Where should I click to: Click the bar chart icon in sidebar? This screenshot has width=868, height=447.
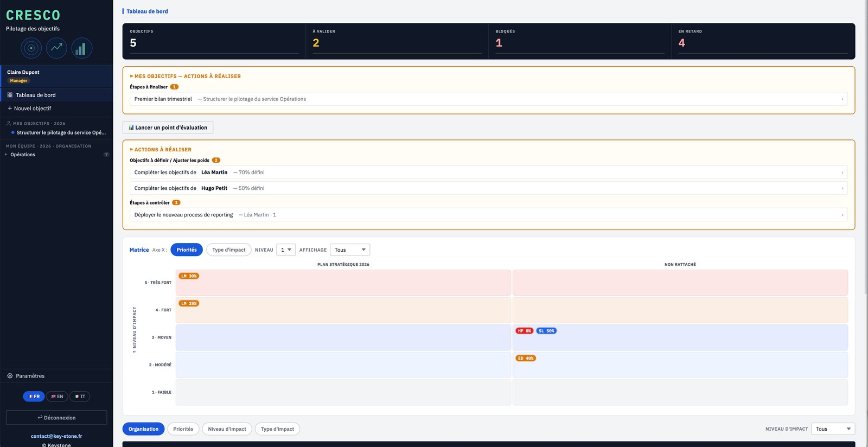click(82, 48)
